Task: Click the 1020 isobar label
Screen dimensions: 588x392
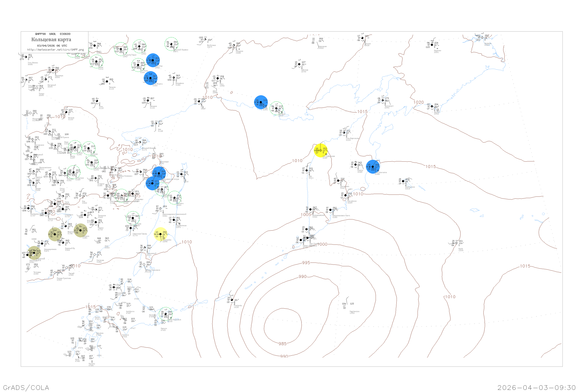Action: pos(418,102)
